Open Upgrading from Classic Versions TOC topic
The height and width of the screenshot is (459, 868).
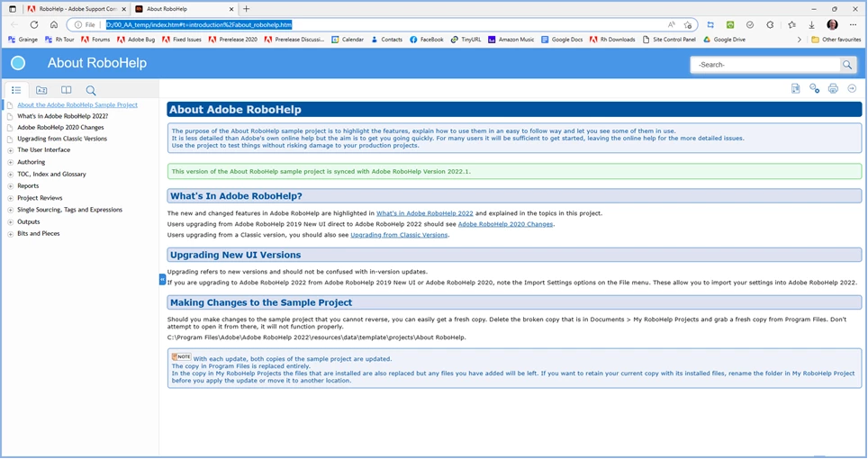(62, 139)
